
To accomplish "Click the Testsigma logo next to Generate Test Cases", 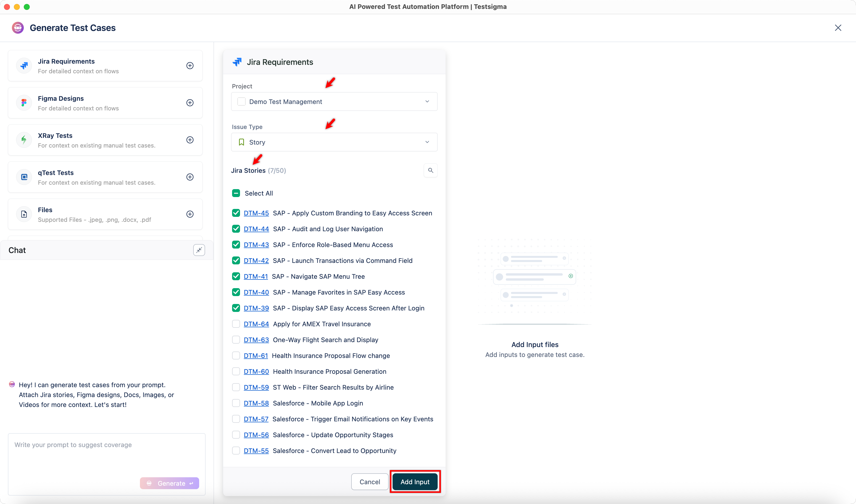I will point(18,27).
